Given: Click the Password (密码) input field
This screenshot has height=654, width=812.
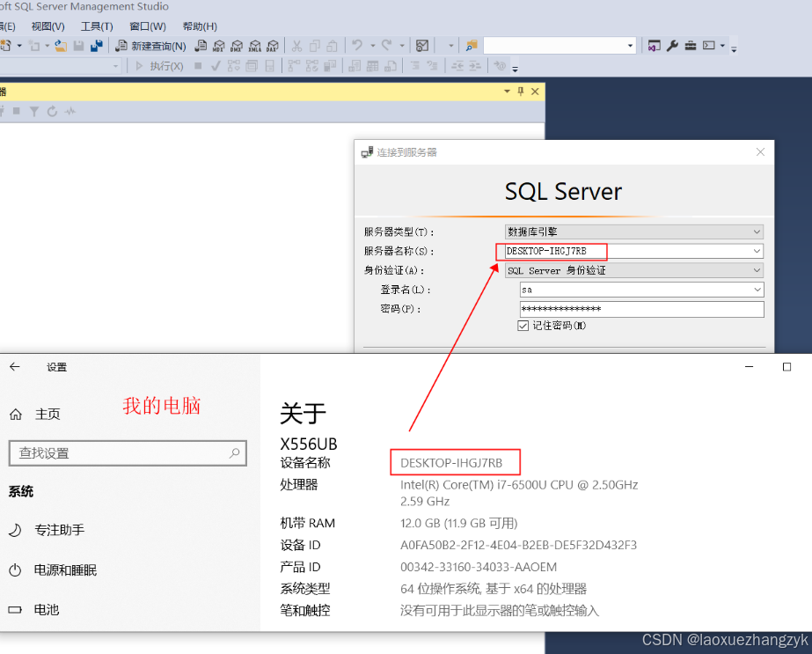Looking at the screenshot, I should pos(641,309).
